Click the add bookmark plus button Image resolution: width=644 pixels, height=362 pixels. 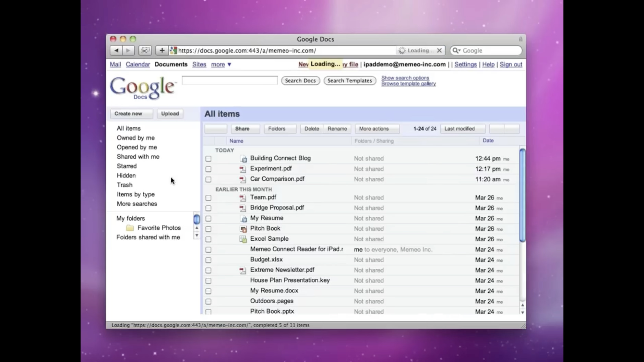(162, 50)
